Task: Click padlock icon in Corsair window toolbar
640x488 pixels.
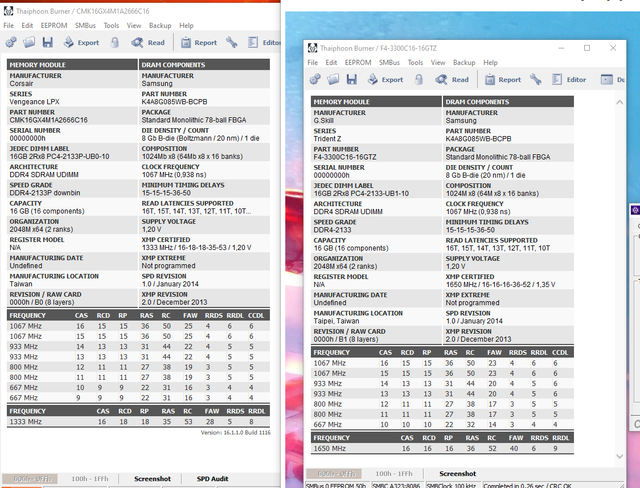Action: point(115,42)
